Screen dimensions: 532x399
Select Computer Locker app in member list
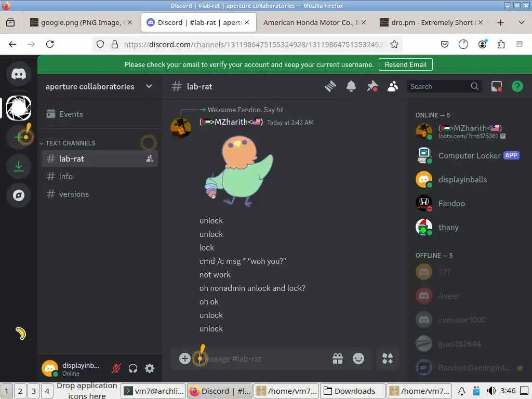tap(470, 156)
